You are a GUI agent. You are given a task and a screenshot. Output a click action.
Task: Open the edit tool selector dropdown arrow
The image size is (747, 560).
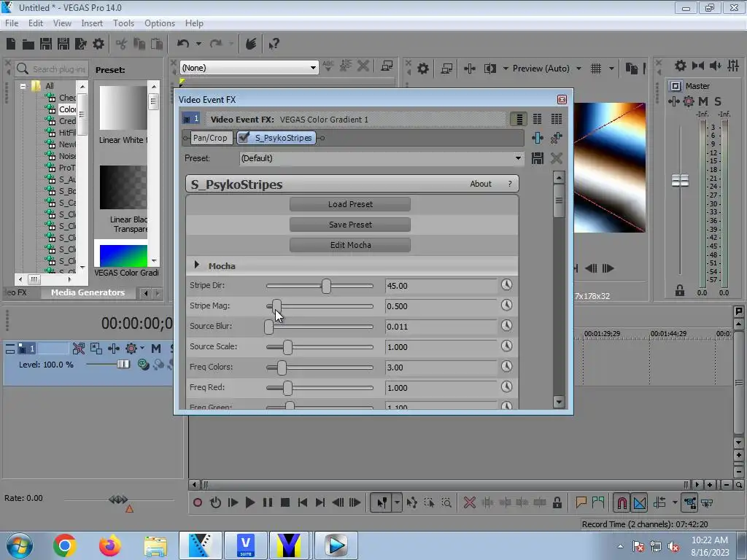pos(397,502)
